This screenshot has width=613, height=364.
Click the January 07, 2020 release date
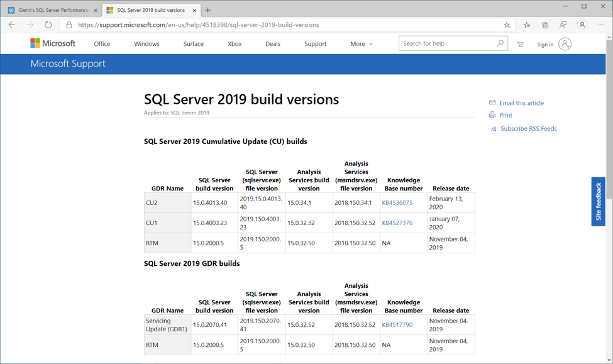(451, 223)
